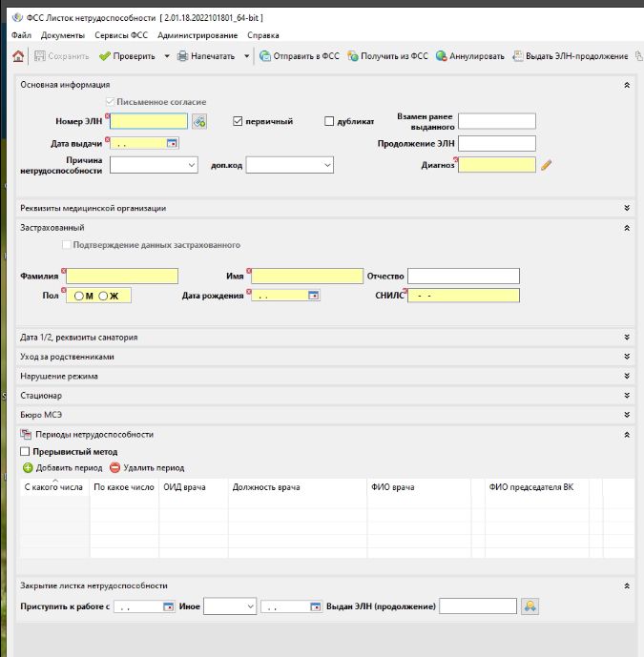The width and height of the screenshot is (644, 657).
Task: Open the Сервисы ФСС menu
Action: pyautogui.click(x=121, y=35)
